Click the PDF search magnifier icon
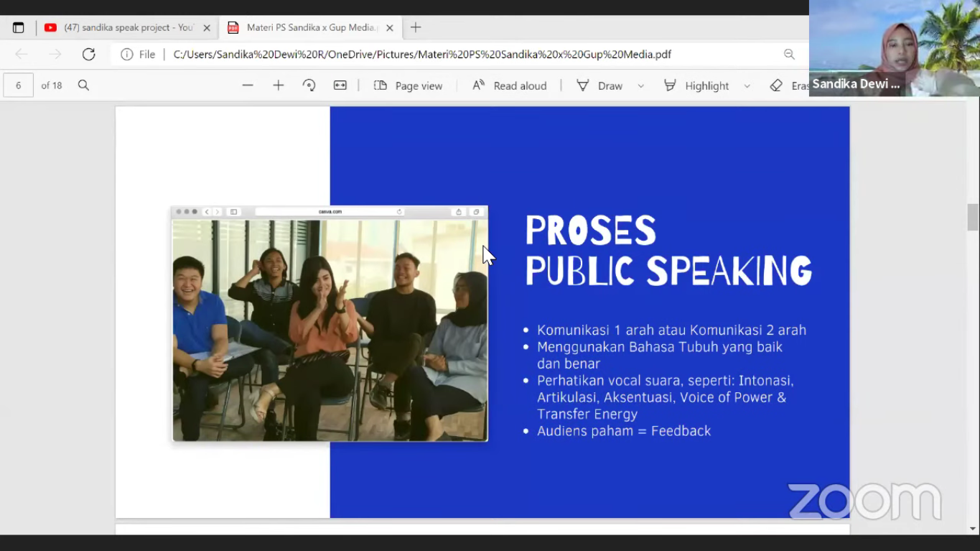980x551 pixels. coord(83,85)
